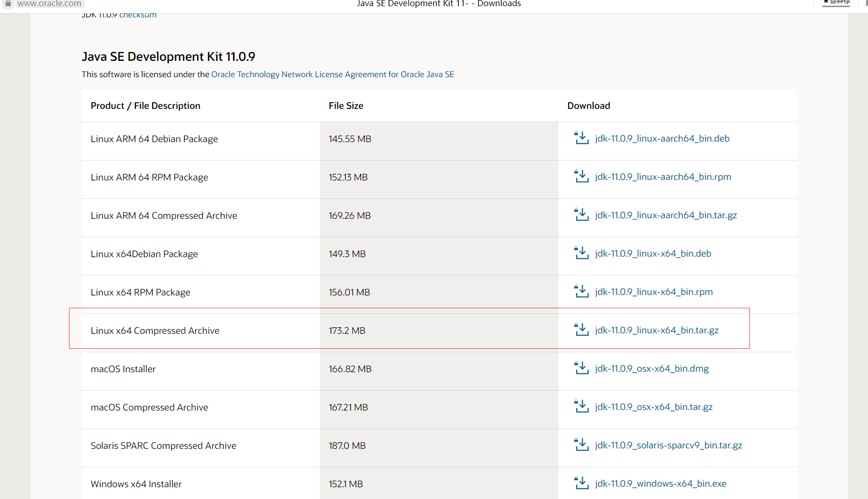Select 'Windows x64 Installer' text
This screenshot has height=499, width=868.
[136, 484]
